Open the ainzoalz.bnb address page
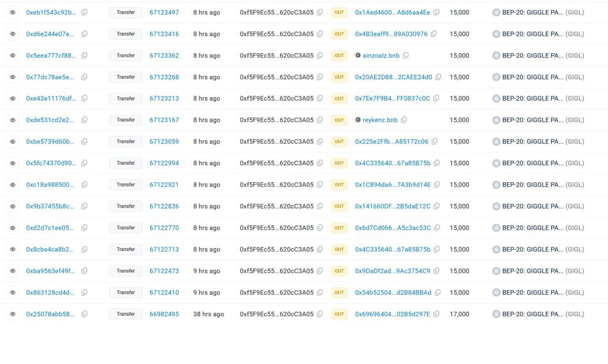Viewport: 608px width, 364px height. click(x=381, y=55)
